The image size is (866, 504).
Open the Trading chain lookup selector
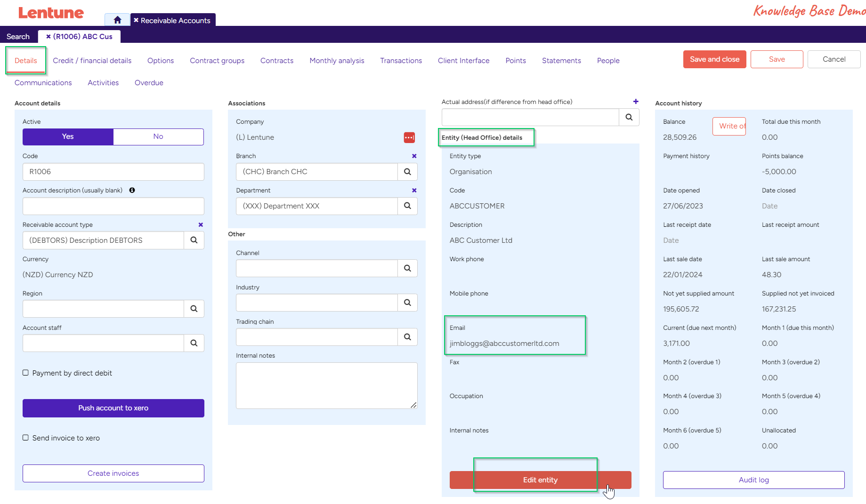click(407, 337)
